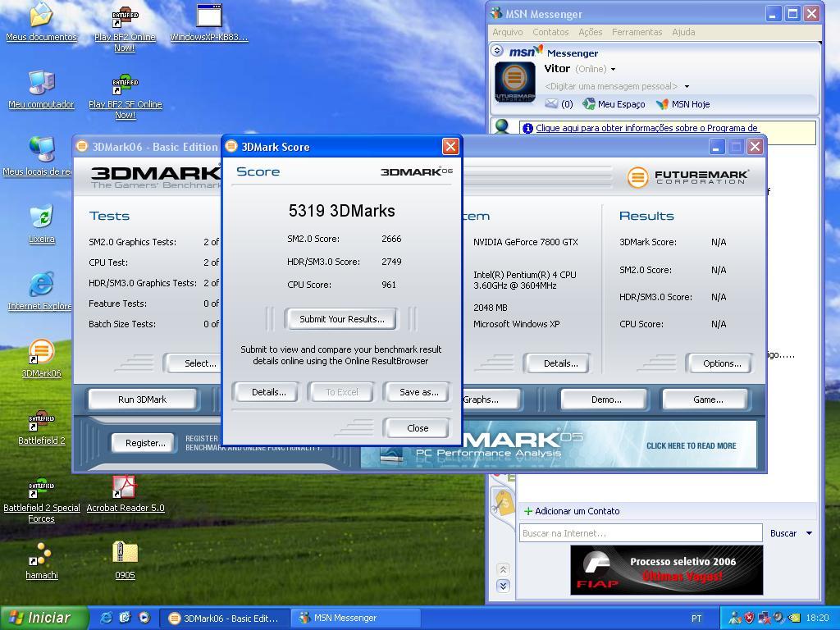The image size is (840, 630).
Task: Collapse the MSN Messenger header chevron
Action: pos(497,50)
